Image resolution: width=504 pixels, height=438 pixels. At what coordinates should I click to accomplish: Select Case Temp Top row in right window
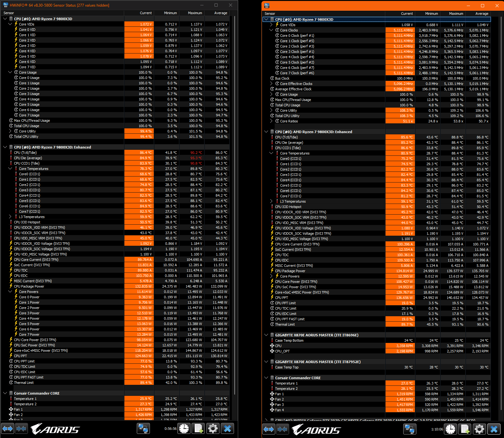click(x=377, y=367)
